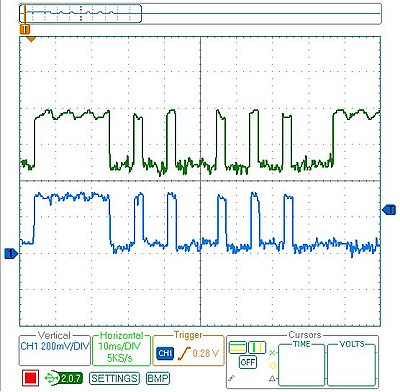
Task: Enable vertical time cursors icon
Action: pos(257,347)
